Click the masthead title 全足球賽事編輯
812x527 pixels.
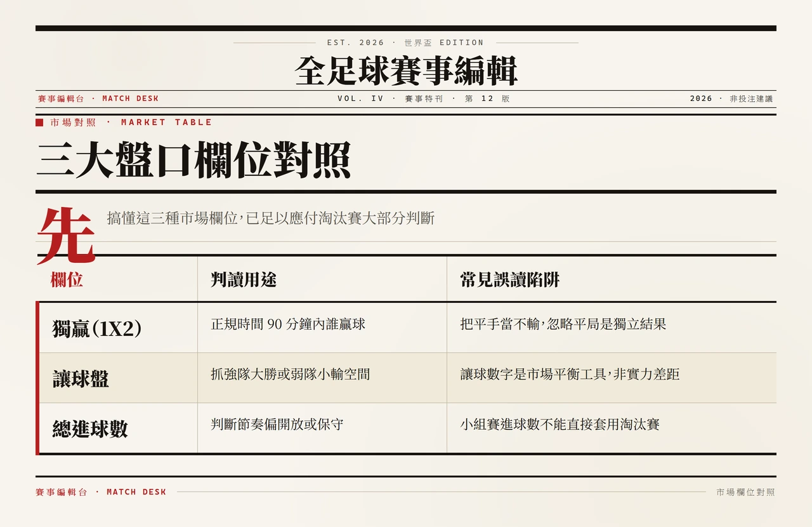(406, 70)
